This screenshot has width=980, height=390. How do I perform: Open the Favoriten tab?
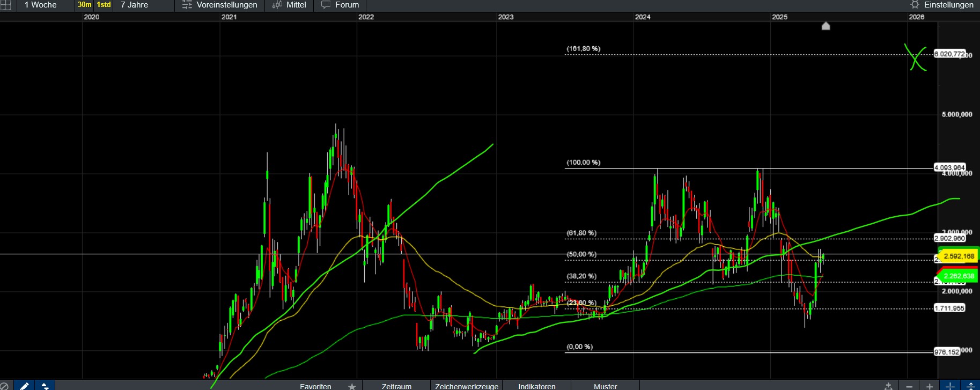coord(315,386)
